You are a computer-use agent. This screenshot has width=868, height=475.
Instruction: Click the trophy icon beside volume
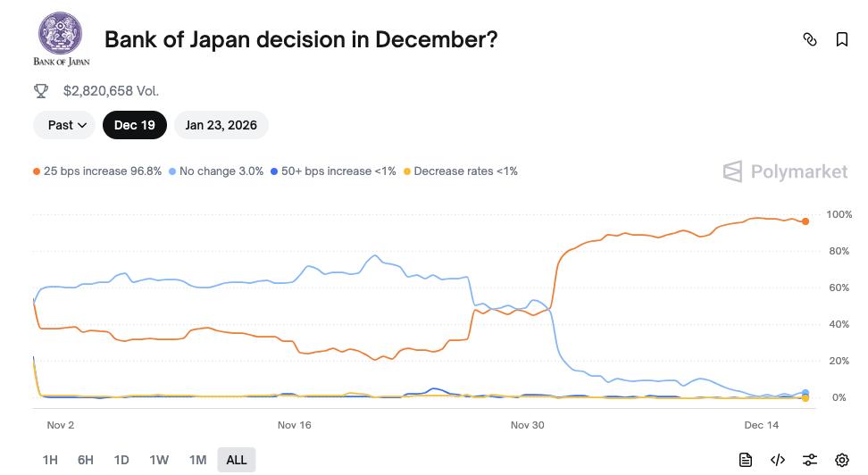click(41, 90)
